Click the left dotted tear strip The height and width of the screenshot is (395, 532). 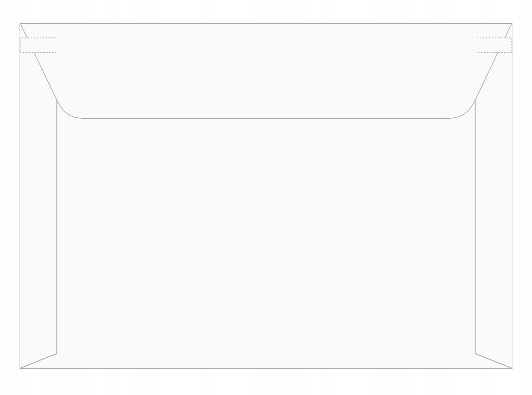pyautogui.click(x=38, y=45)
